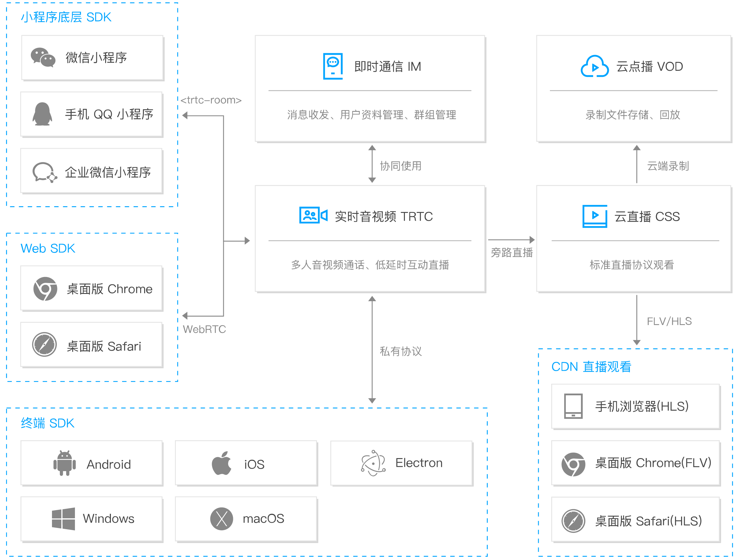Click the 即时通信 IM heading

click(387, 67)
